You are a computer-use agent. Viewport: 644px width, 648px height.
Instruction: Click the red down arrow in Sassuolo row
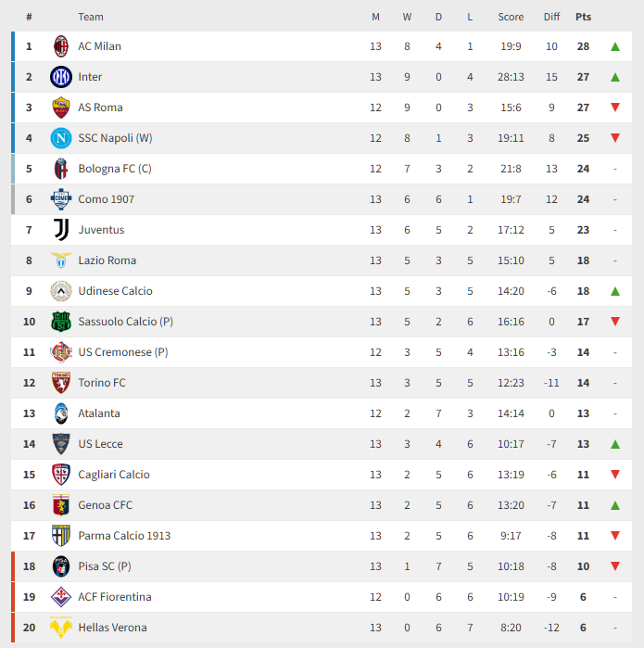pos(615,322)
